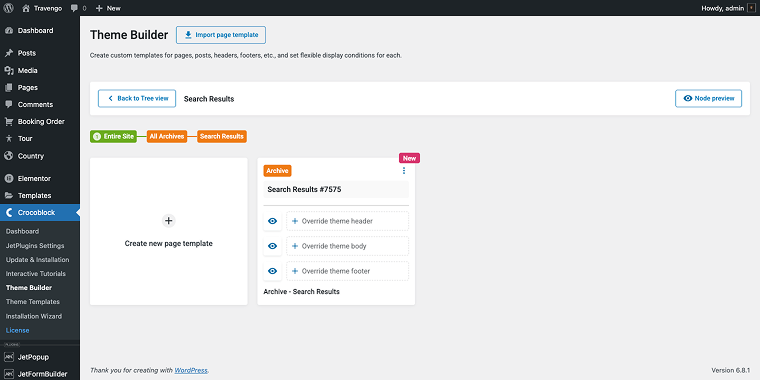Viewport: 760px width, 380px height.
Task: Click the plus icon to create template
Action: (x=168, y=221)
